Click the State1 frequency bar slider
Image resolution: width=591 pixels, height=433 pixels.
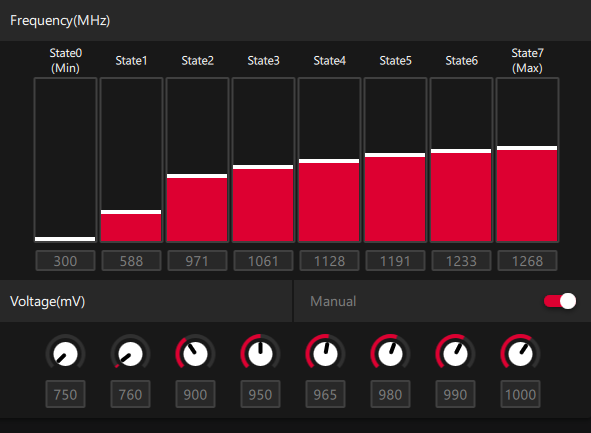(131, 160)
